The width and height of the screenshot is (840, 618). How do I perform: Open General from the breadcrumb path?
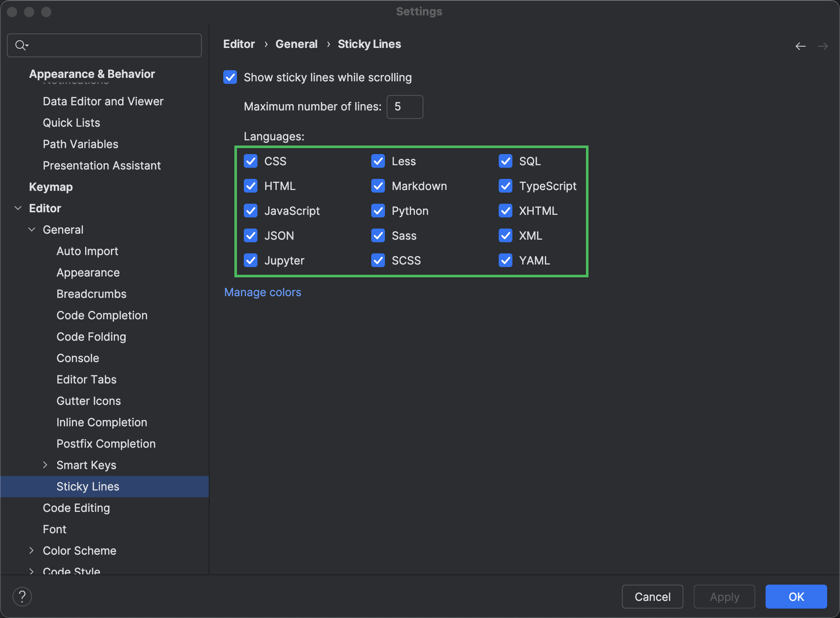pos(296,44)
